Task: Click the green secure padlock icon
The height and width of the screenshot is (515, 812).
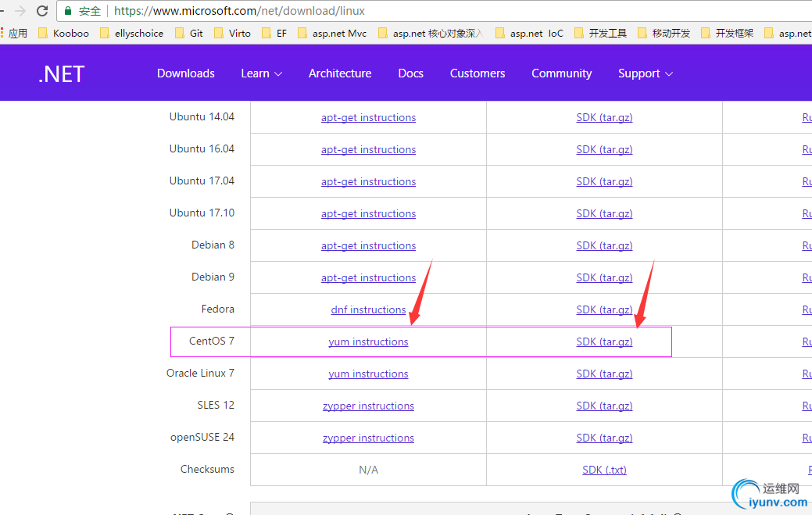Action: [x=68, y=10]
